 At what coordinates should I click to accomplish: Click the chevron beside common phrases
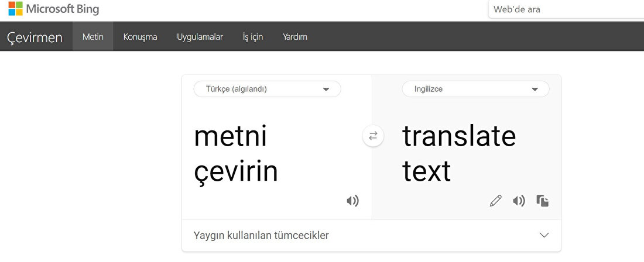(x=544, y=235)
